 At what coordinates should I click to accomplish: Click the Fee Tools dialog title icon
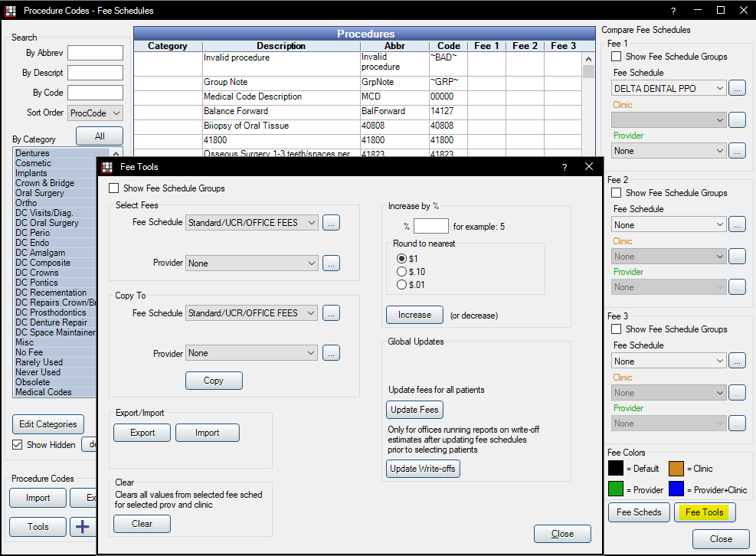(107, 167)
